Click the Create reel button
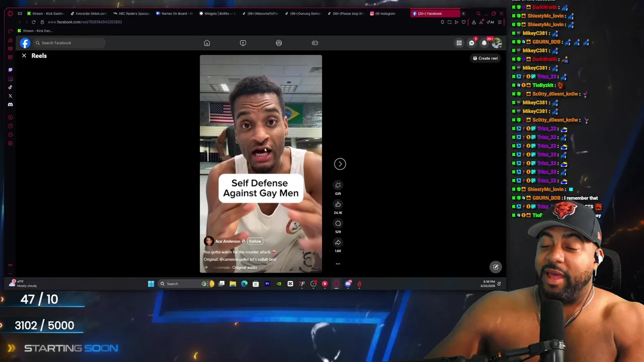This screenshot has height=362, width=644. click(x=486, y=58)
